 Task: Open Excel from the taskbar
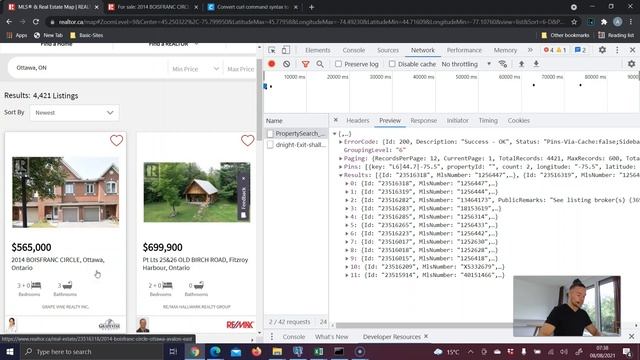(x=318, y=351)
